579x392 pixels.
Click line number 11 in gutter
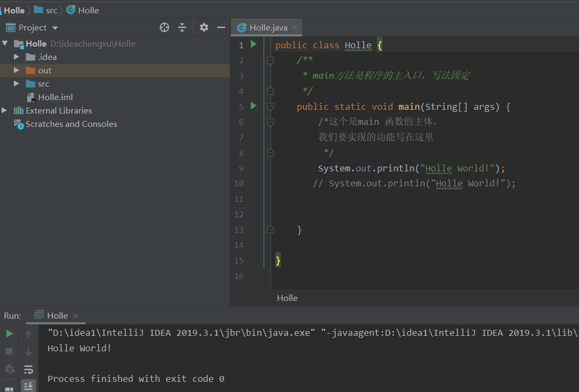tap(239, 199)
